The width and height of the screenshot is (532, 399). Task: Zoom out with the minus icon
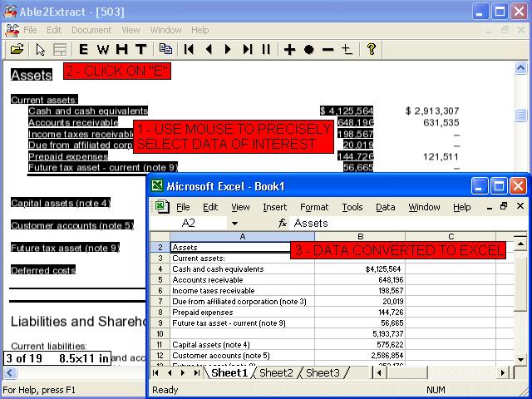coord(328,50)
